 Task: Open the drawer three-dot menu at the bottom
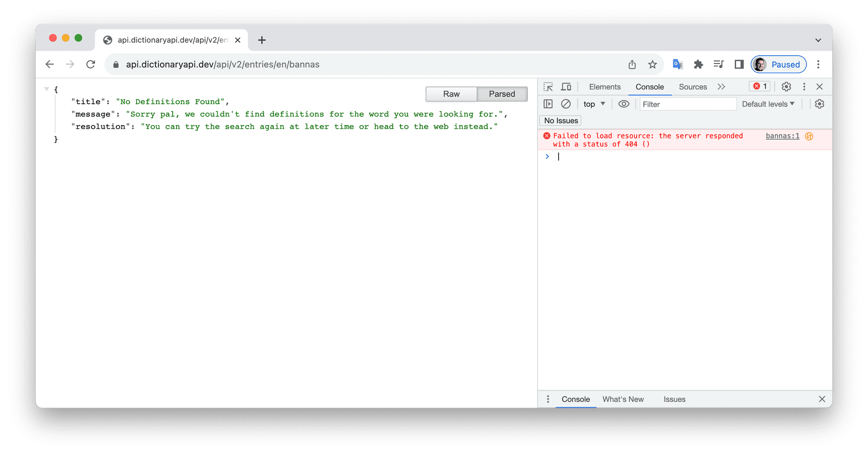(548, 399)
